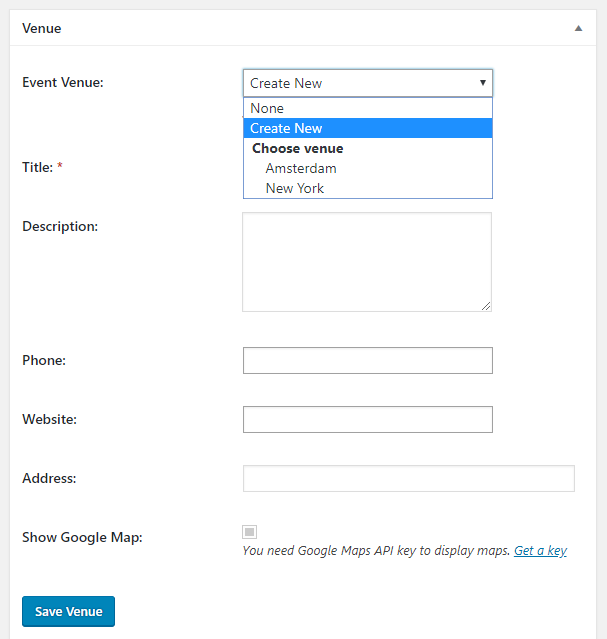Viewport: 607px width, 639px height.
Task: Grab the Description resize handle
Action: pyautogui.click(x=486, y=306)
